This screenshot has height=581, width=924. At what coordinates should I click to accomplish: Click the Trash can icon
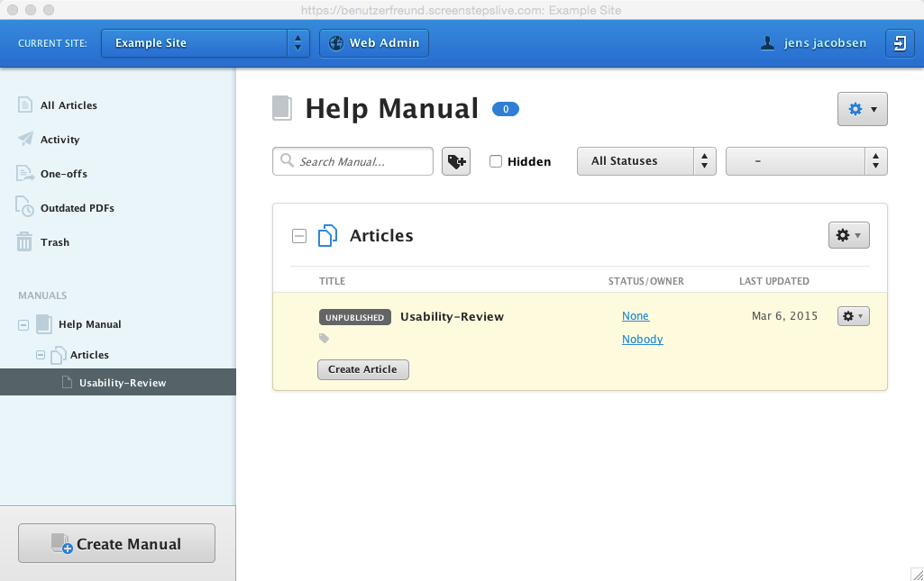[x=24, y=241]
